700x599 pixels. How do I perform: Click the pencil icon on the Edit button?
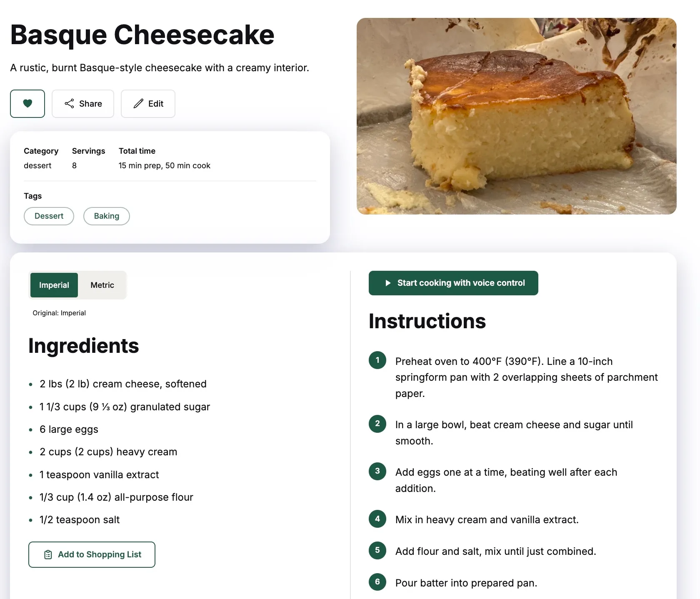click(137, 104)
